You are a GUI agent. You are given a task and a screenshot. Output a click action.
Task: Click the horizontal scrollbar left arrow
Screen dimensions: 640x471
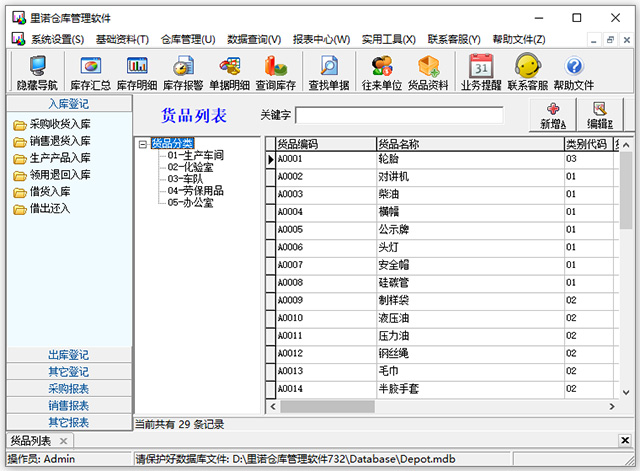273,407
